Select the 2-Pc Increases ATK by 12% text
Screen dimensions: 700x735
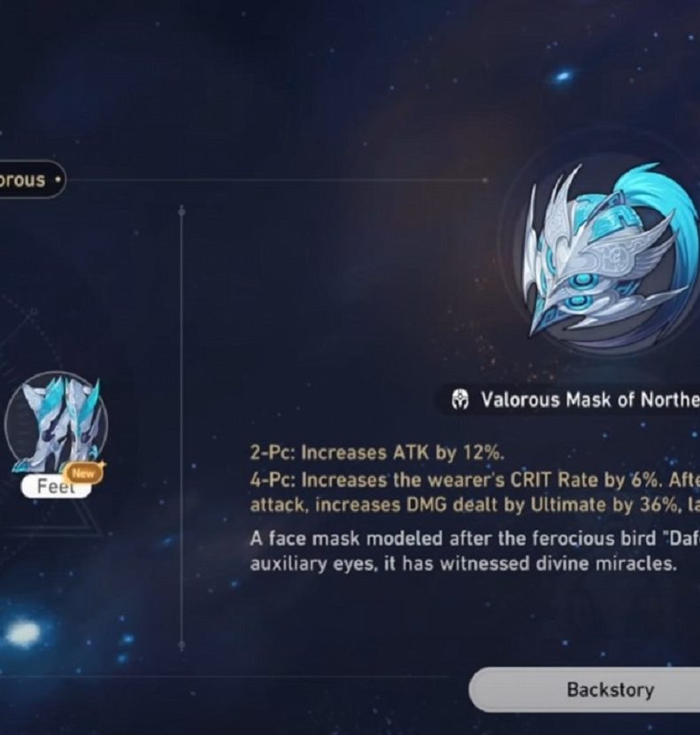click(377, 453)
